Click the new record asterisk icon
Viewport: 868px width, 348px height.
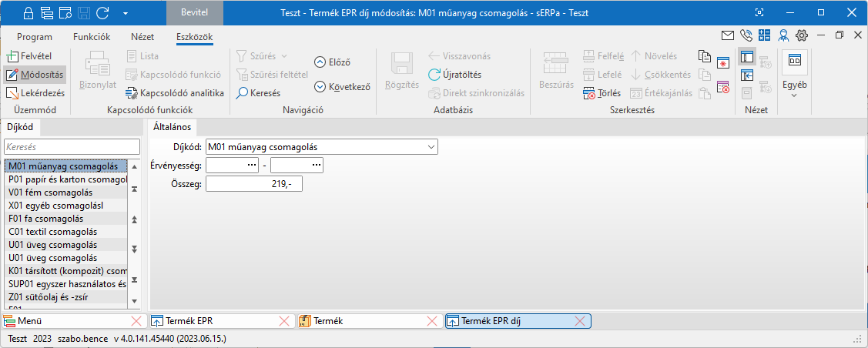[723, 62]
